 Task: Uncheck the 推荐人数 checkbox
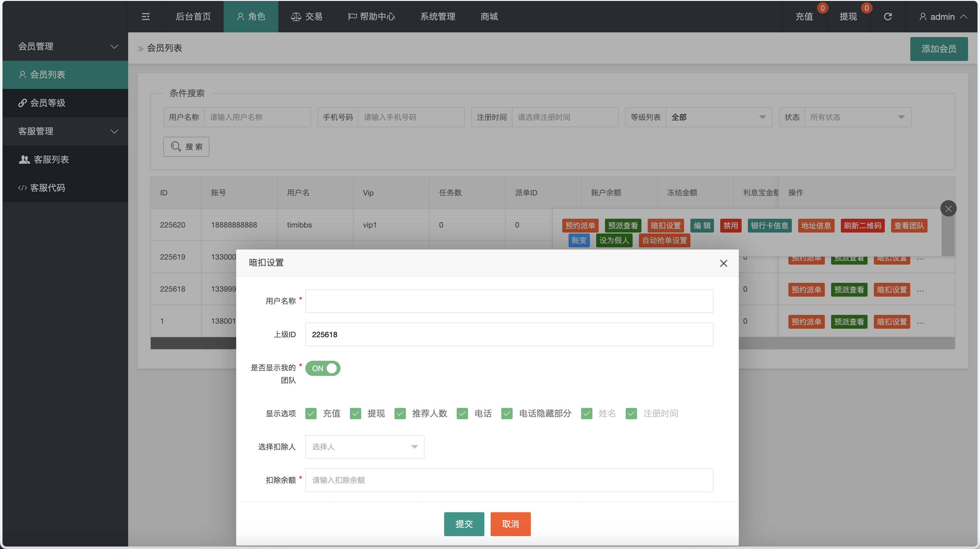click(400, 414)
